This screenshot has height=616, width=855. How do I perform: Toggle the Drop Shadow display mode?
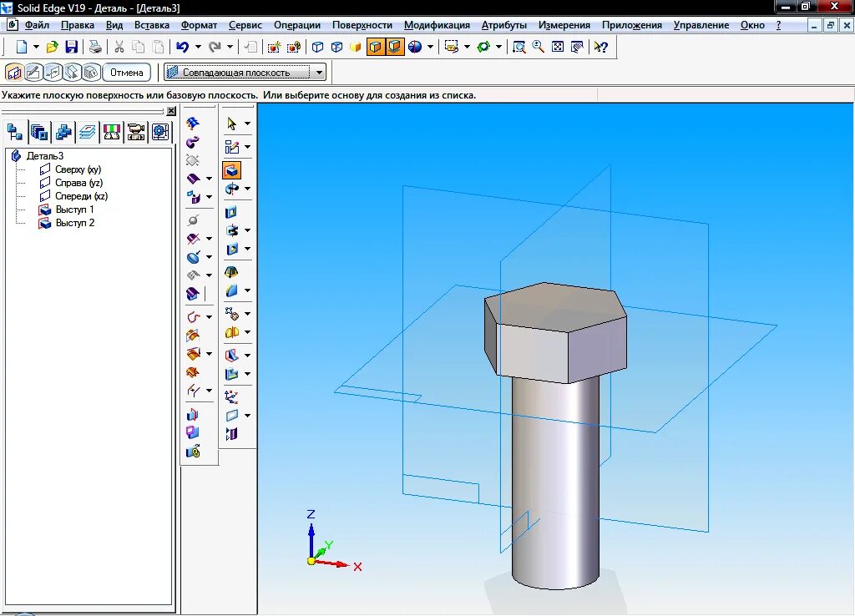394,47
